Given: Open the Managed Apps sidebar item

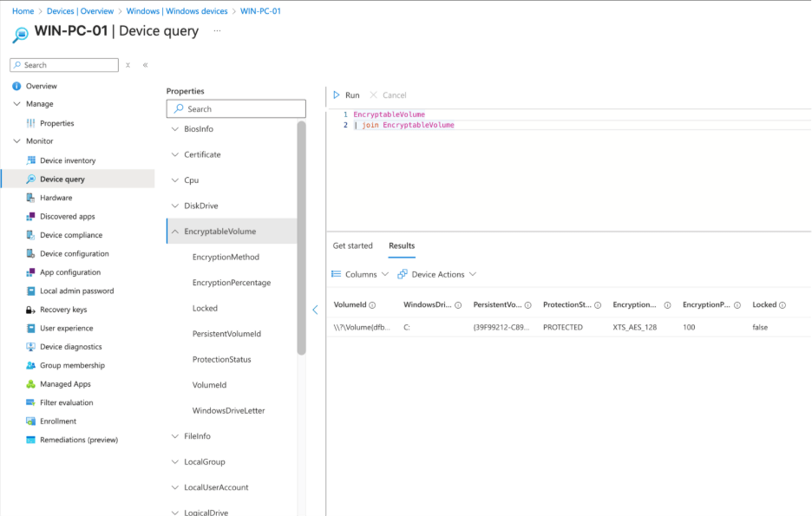Looking at the screenshot, I should [65, 384].
